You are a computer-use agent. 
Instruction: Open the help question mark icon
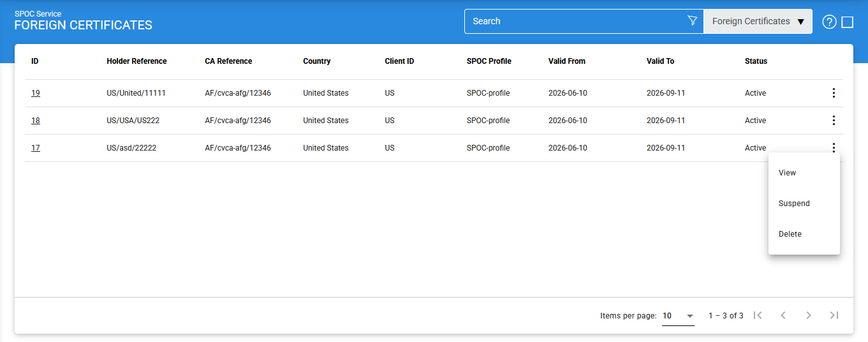[829, 22]
